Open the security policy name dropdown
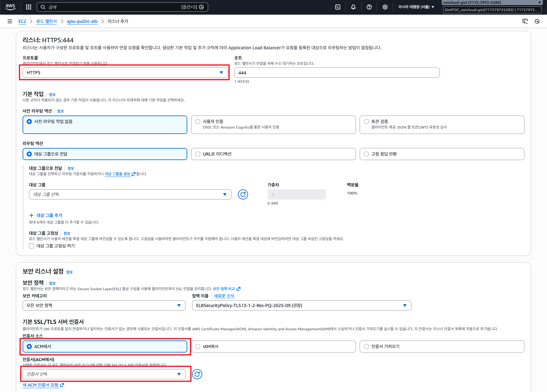Image resolution: width=547 pixels, height=392 pixels. coord(301,305)
